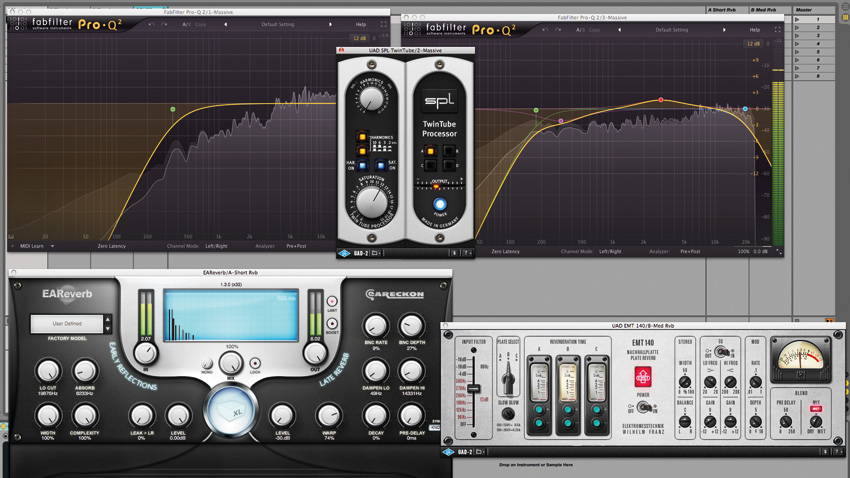
Task: Open the Analyzer Pre+Post menu in right Pro-Q 2
Action: click(x=690, y=251)
